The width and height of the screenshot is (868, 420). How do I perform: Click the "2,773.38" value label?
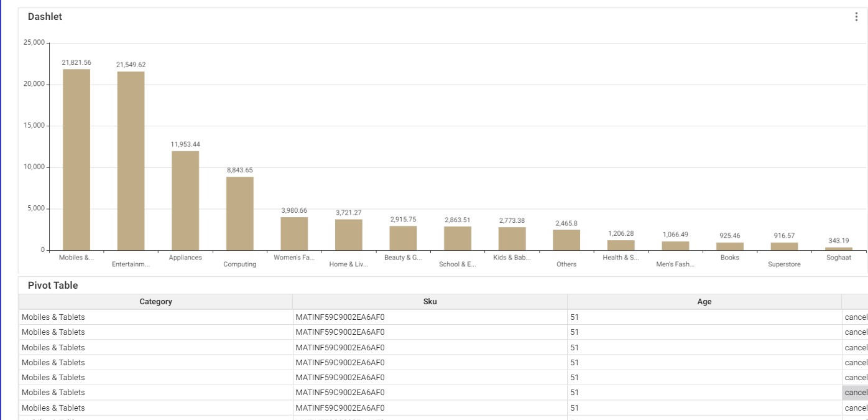click(x=512, y=221)
